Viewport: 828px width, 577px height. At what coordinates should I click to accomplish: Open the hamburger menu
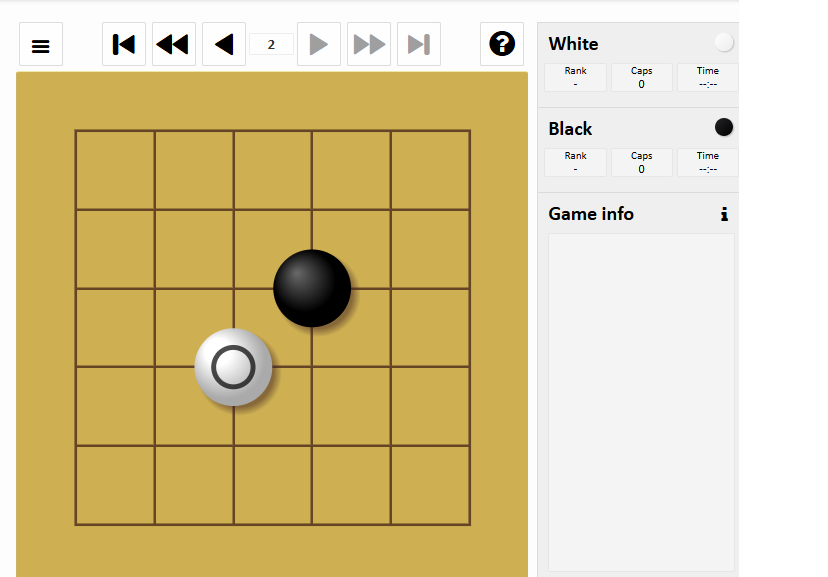pos(41,44)
